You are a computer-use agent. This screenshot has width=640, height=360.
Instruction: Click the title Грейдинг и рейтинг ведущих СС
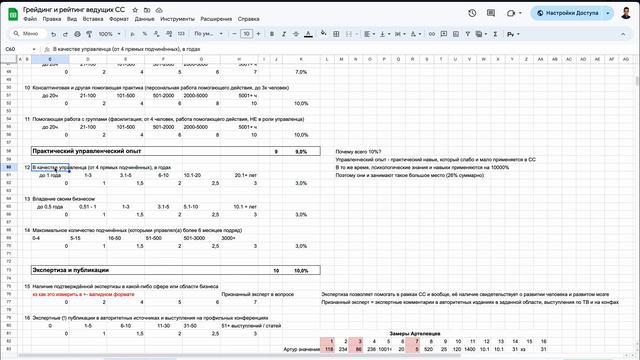(74, 9)
